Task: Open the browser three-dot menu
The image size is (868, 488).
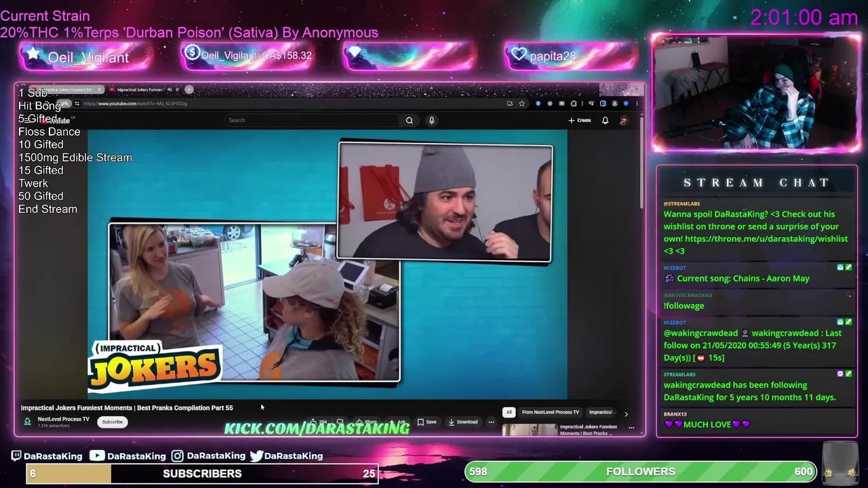Action: click(x=637, y=104)
